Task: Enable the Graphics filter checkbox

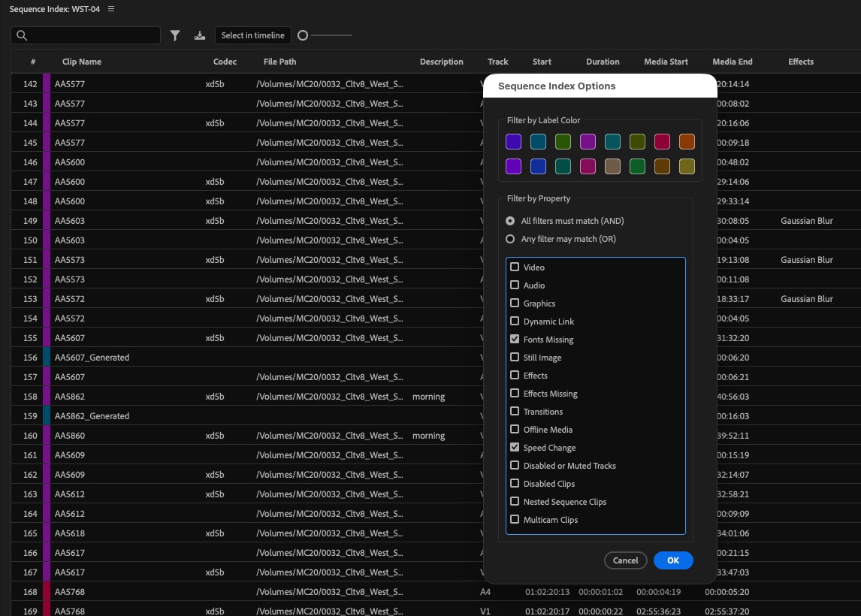Action: point(515,303)
